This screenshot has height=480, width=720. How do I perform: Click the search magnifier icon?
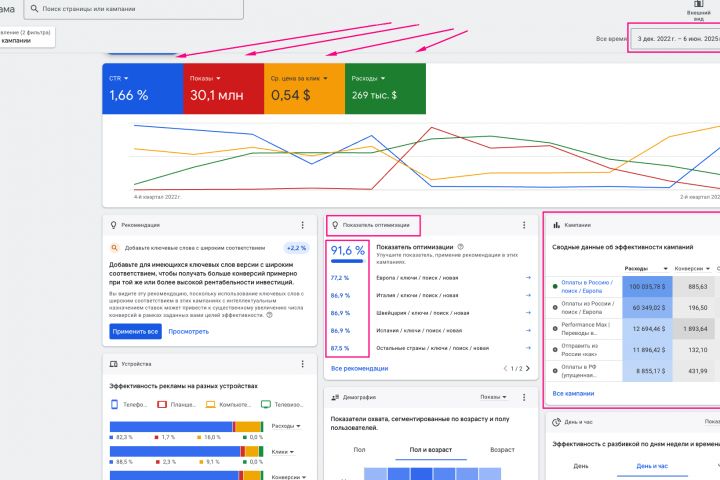34,9
